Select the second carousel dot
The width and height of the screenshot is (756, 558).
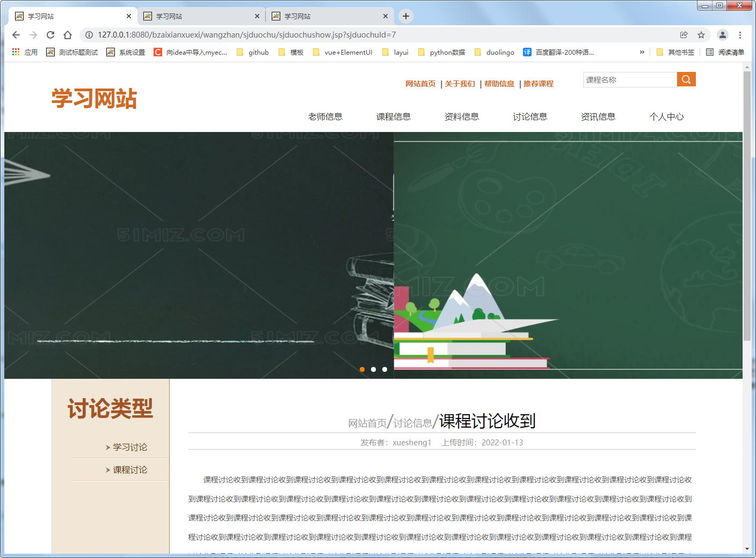pos(374,369)
